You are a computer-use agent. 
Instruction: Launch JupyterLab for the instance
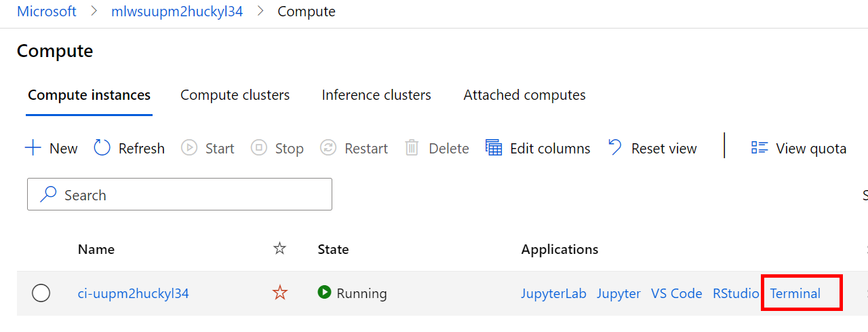coord(553,293)
